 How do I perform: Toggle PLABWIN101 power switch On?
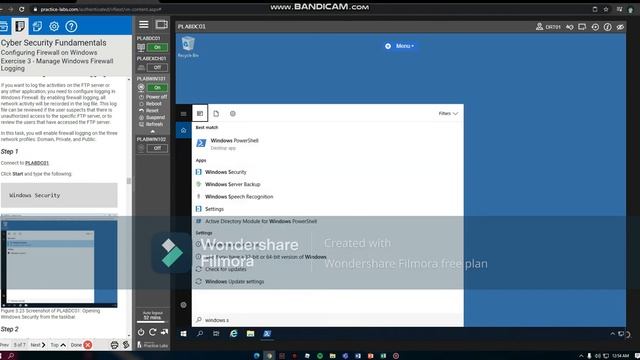(157, 87)
